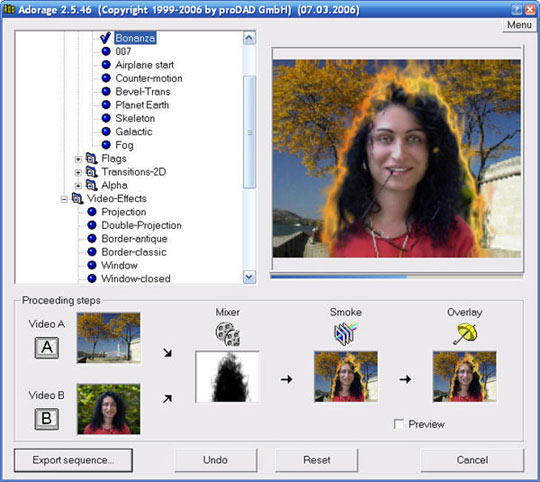Click the Flags folder icon
The image size is (540, 482).
pyautogui.click(x=91, y=158)
